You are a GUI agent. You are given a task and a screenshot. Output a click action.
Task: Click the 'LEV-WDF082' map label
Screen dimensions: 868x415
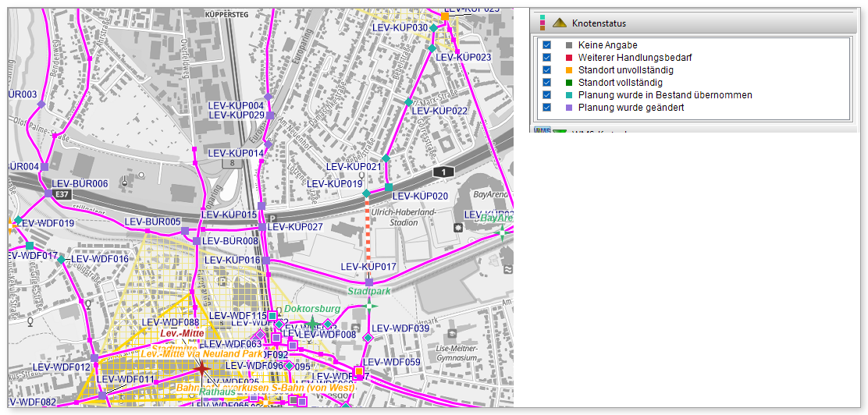click(x=32, y=402)
